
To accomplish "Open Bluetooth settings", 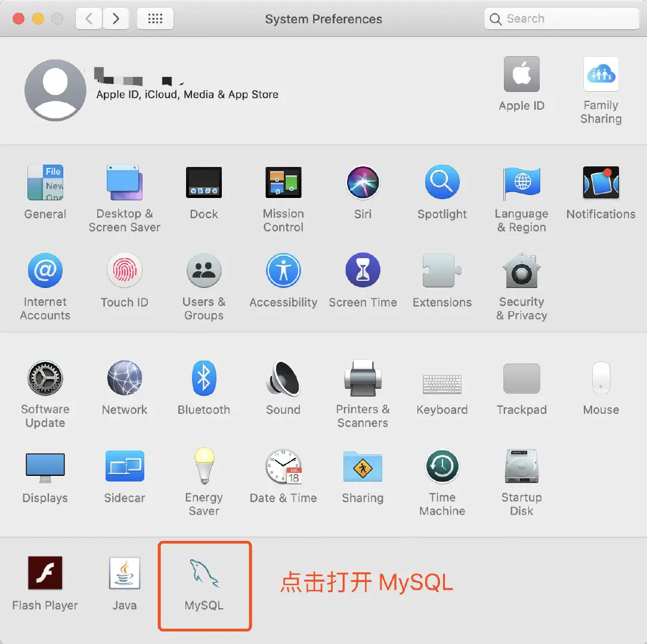I will (x=204, y=377).
